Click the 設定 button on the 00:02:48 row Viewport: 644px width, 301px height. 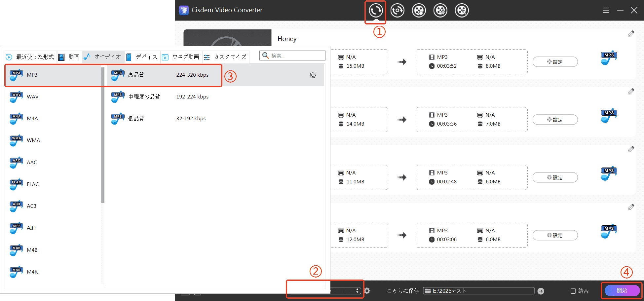point(555,177)
